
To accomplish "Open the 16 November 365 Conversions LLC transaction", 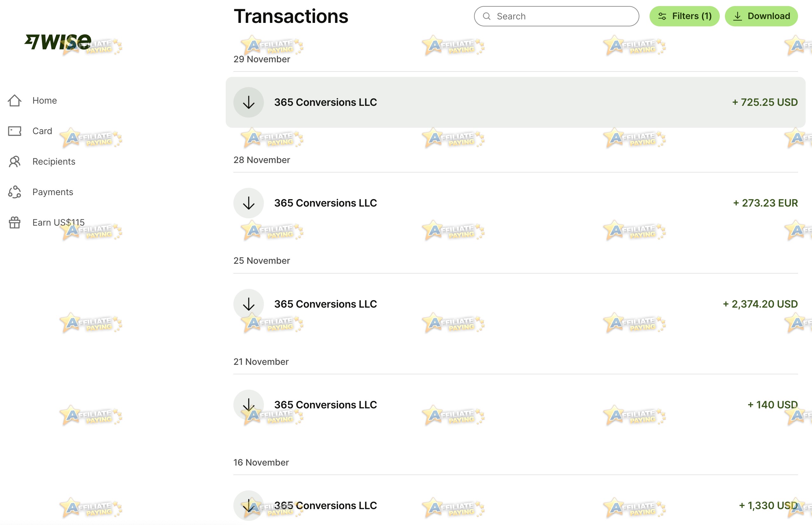I will [x=516, y=506].
